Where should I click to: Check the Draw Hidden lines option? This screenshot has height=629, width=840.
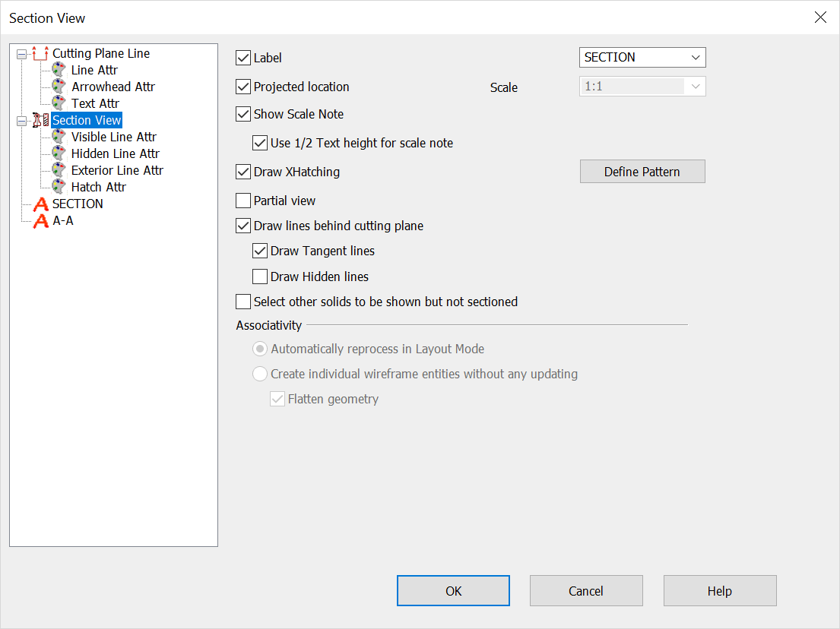point(260,276)
